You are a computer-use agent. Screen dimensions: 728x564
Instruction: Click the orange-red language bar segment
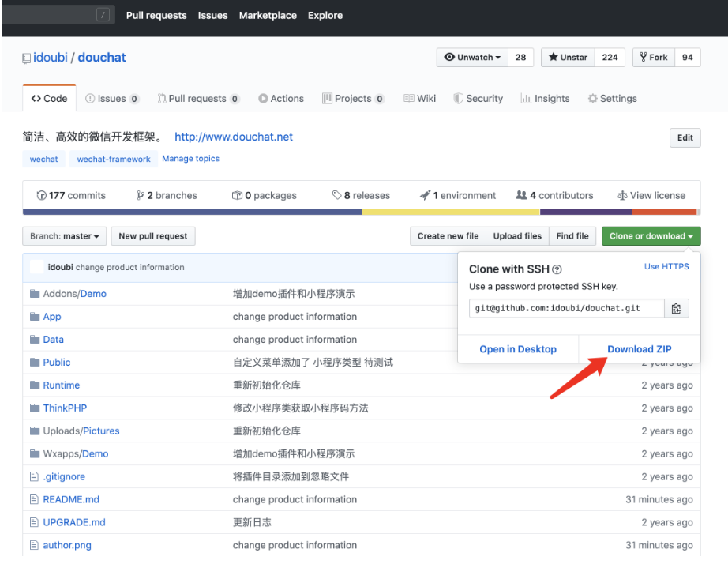[664, 212]
